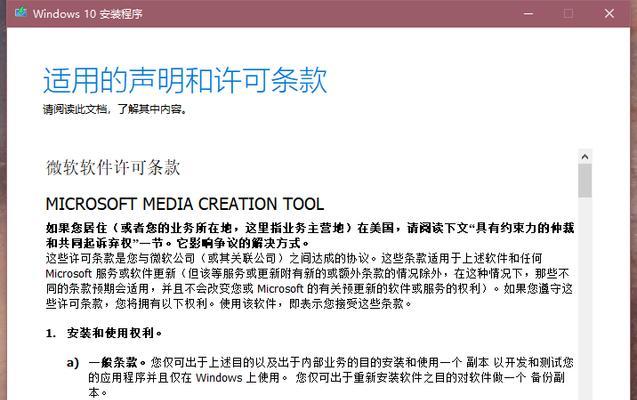Click the scroll-up arrow of the license text
Image resolution: width=637 pixels, height=400 pixels.
click(x=585, y=157)
